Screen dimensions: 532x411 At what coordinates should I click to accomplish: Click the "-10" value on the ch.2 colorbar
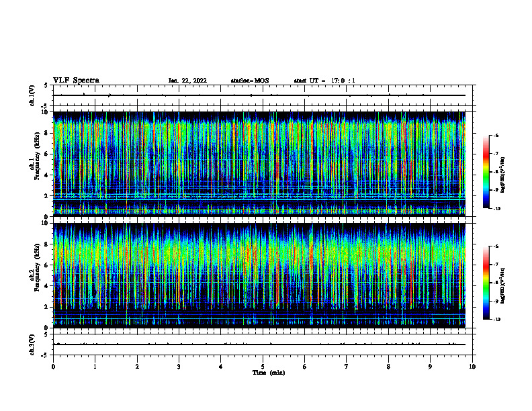point(497,320)
